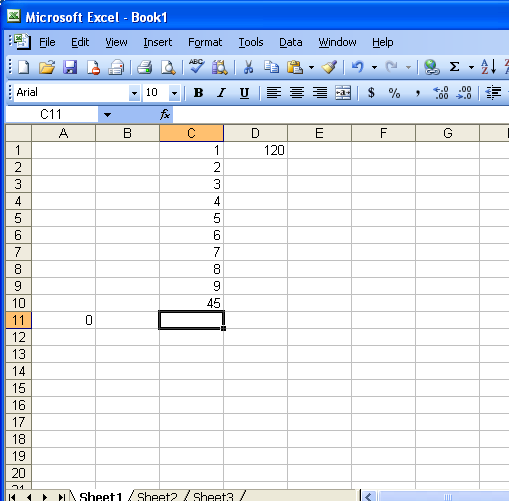The image size is (509, 501).
Task: Click the Insert Function fx icon
Action: 165,115
